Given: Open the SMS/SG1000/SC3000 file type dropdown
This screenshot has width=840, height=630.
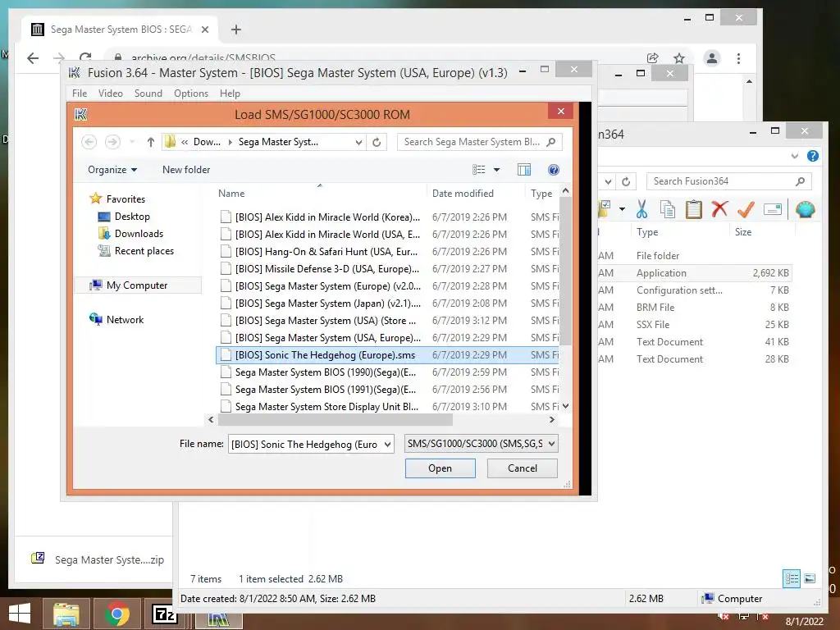Looking at the screenshot, I should (x=551, y=444).
